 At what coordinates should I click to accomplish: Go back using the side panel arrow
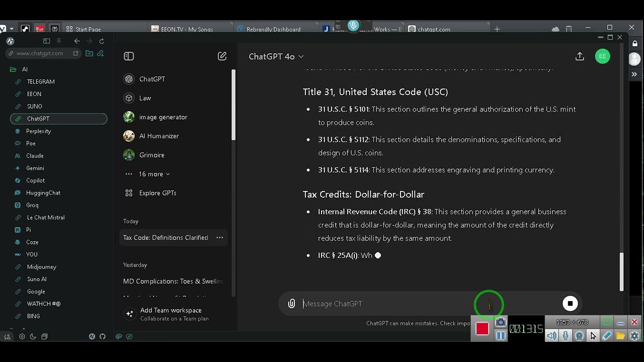[77, 41]
